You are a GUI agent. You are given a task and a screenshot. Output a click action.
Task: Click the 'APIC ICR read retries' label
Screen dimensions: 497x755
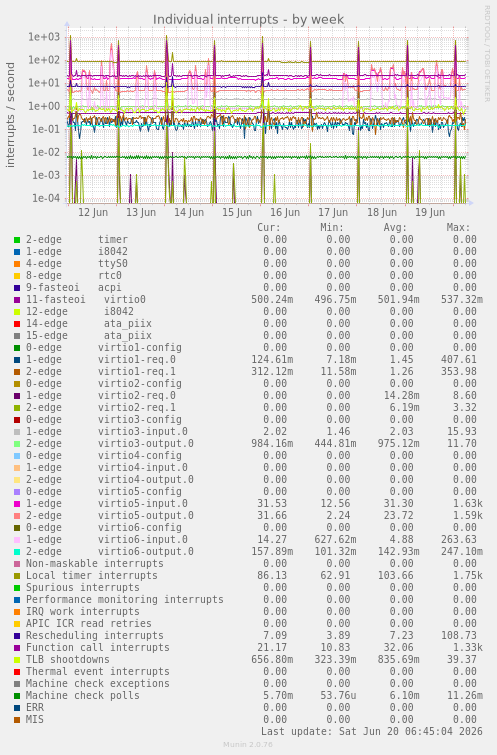click(x=89, y=624)
